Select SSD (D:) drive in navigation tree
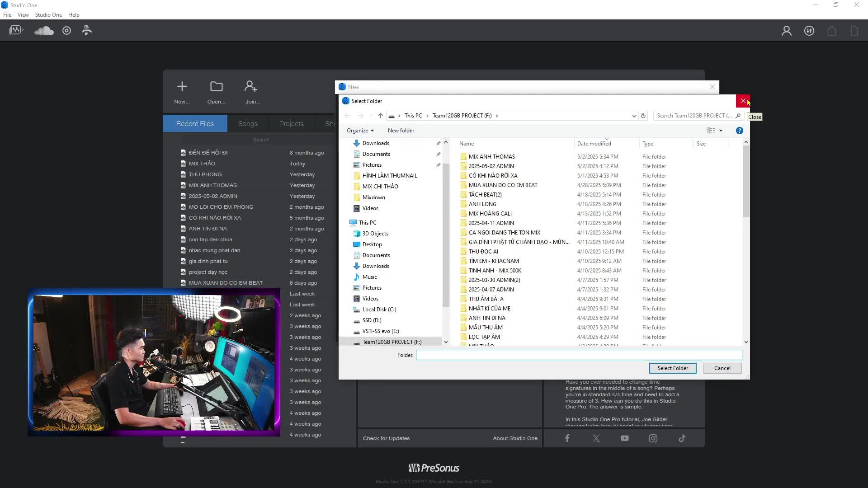868x488 pixels. (372, 320)
